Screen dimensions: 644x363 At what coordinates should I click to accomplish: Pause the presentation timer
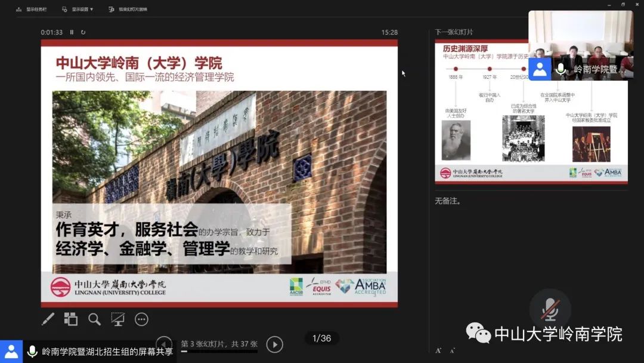(72, 32)
